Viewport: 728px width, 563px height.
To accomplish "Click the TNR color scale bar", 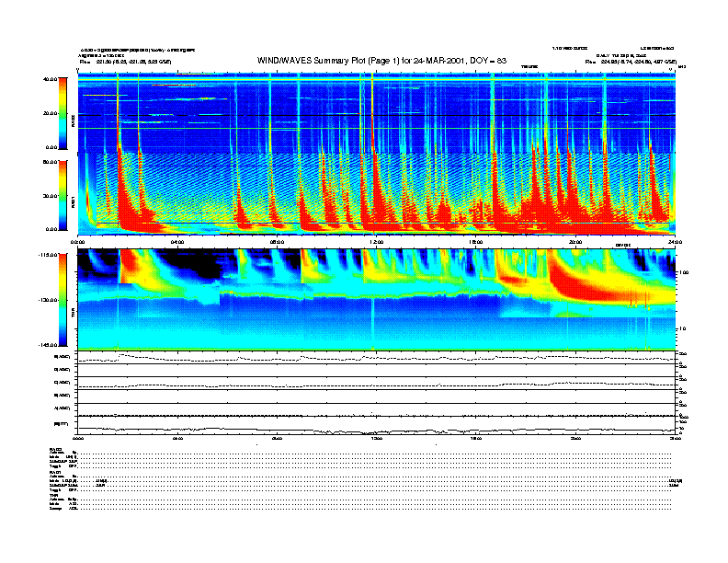I will [x=63, y=300].
